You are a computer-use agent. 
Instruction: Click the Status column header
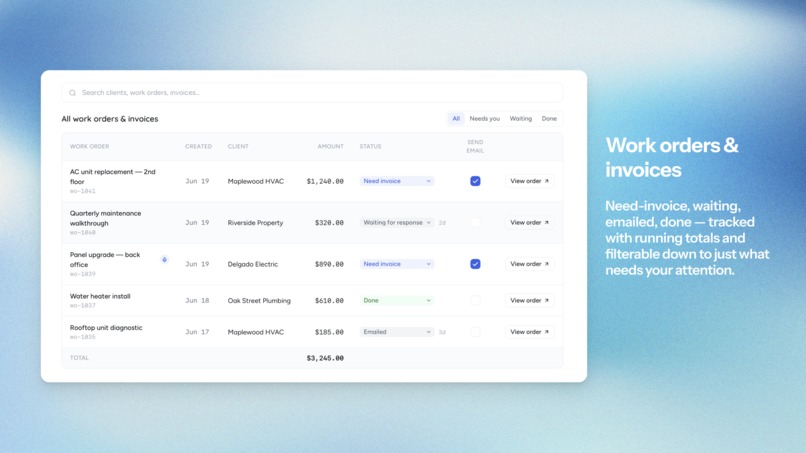pyautogui.click(x=371, y=147)
